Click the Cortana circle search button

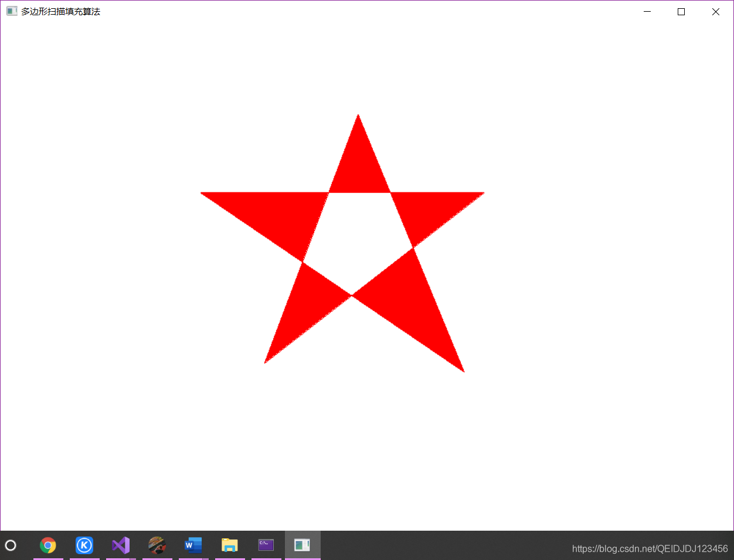click(x=11, y=545)
